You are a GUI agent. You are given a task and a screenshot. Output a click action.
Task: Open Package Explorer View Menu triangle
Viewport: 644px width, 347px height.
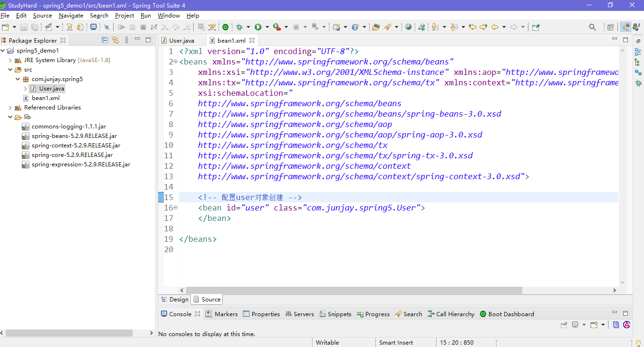(126, 40)
